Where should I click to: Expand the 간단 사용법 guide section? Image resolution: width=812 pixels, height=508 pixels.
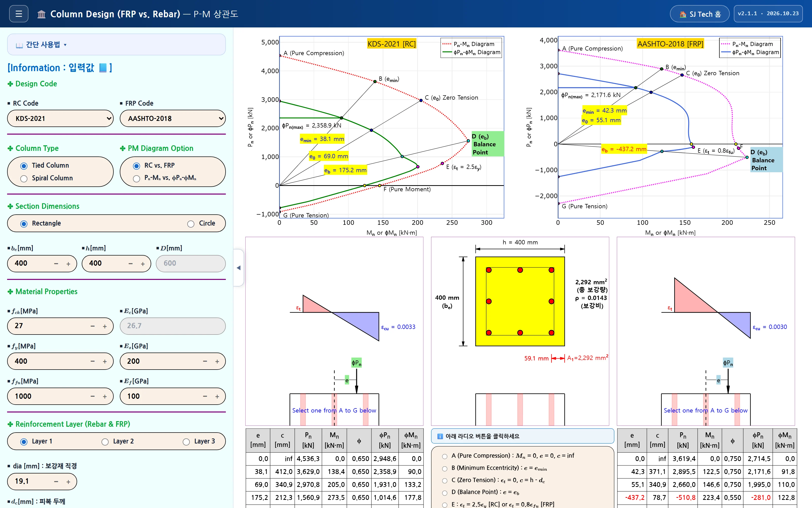point(116,44)
